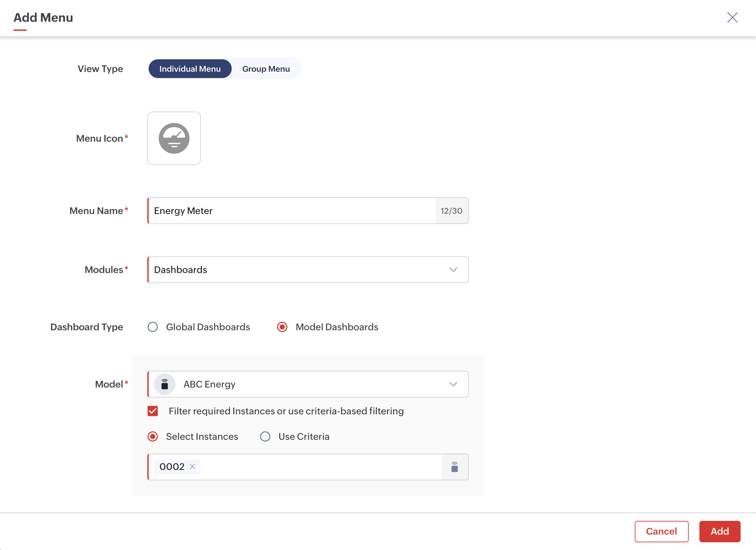This screenshot has height=550, width=756.
Task: Click the gauge menu icon thumbnail
Action: [x=174, y=138]
